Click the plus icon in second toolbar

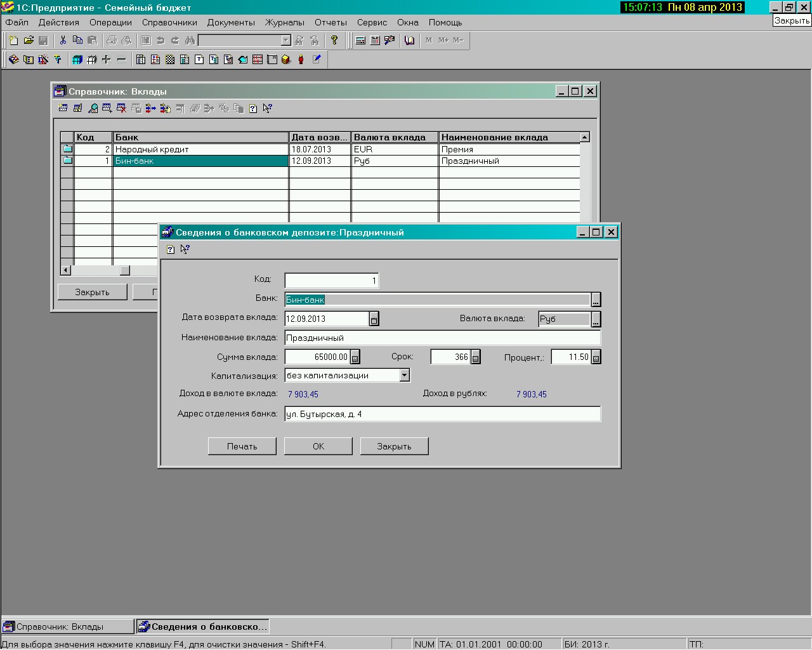(106, 60)
